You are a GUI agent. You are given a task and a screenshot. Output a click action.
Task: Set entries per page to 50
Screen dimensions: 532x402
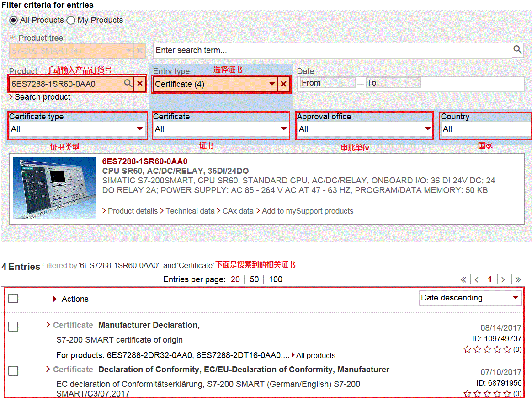(x=254, y=279)
